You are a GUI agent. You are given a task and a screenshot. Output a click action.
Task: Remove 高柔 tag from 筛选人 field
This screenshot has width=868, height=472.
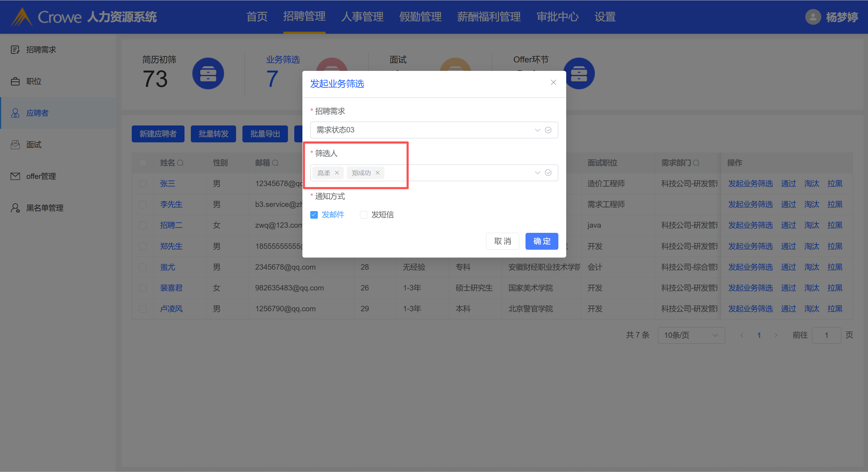(x=337, y=173)
